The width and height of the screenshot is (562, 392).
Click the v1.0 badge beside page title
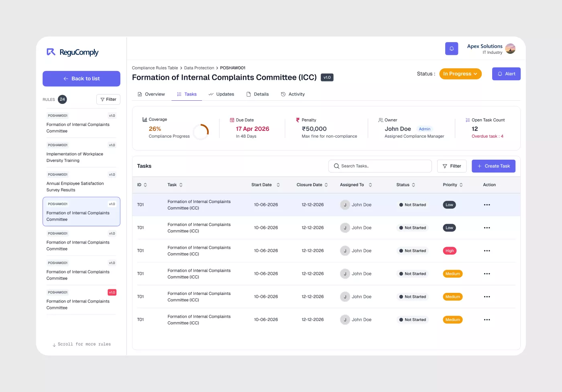327,77
